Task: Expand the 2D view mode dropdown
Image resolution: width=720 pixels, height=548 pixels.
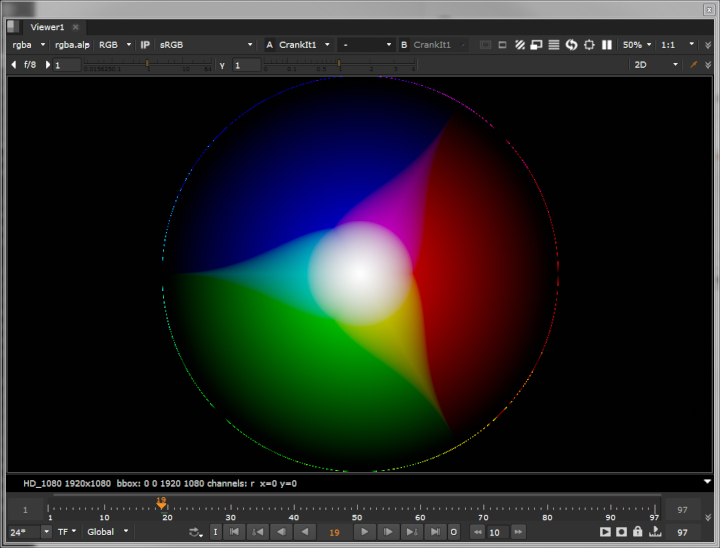Action: point(655,65)
